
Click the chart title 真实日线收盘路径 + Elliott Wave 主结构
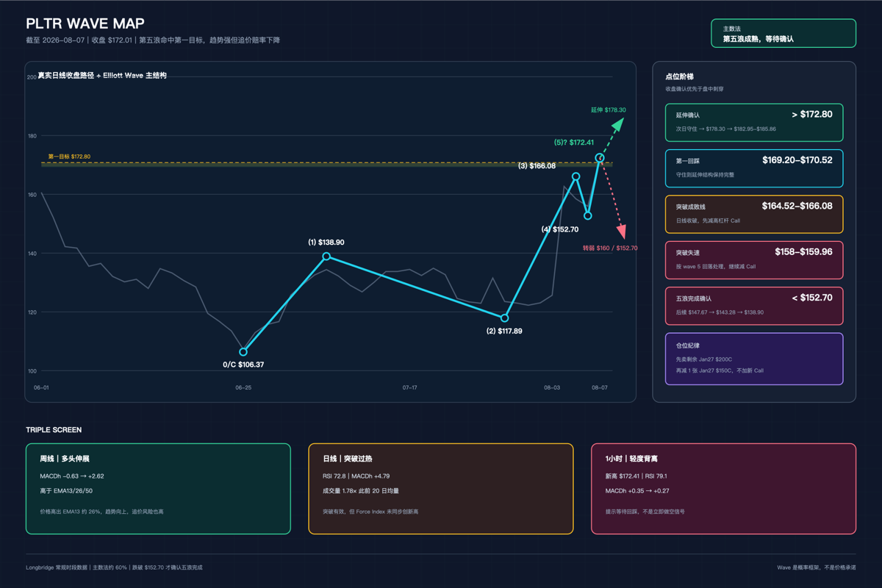click(x=102, y=75)
